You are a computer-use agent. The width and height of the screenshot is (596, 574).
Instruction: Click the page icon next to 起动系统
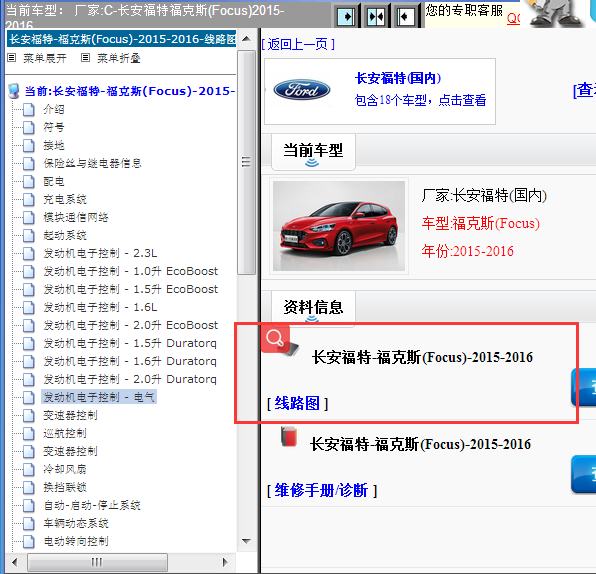[x=29, y=235]
